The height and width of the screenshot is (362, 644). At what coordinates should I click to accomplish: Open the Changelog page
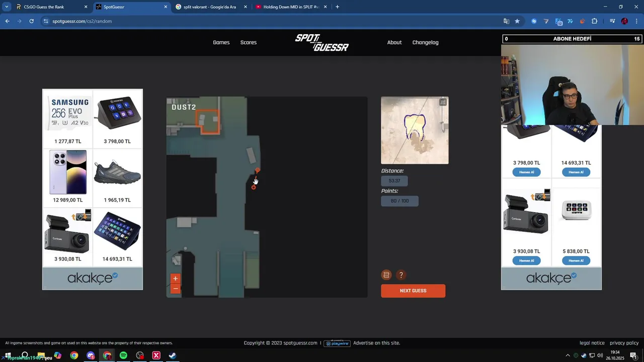[x=426, y=42]
